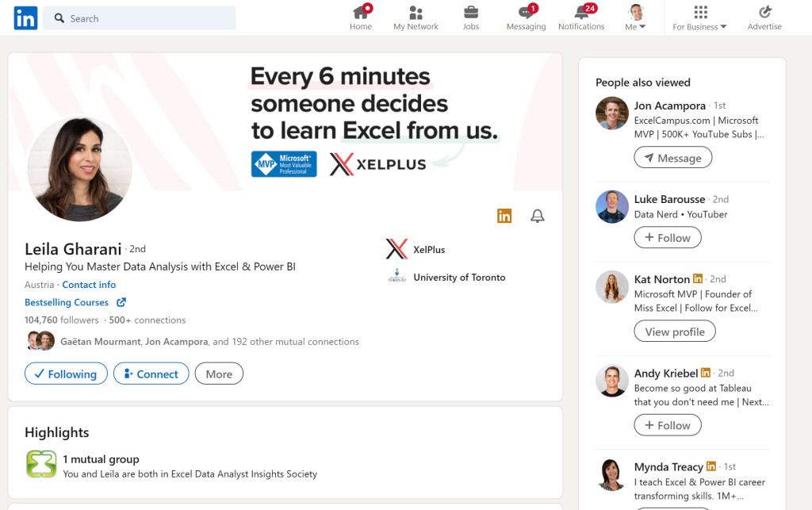Image resolution: width=812 pixels, height=510 pixels.
Task: Click the Advertise target arrow icon
Action: click(x=765, y=12)
